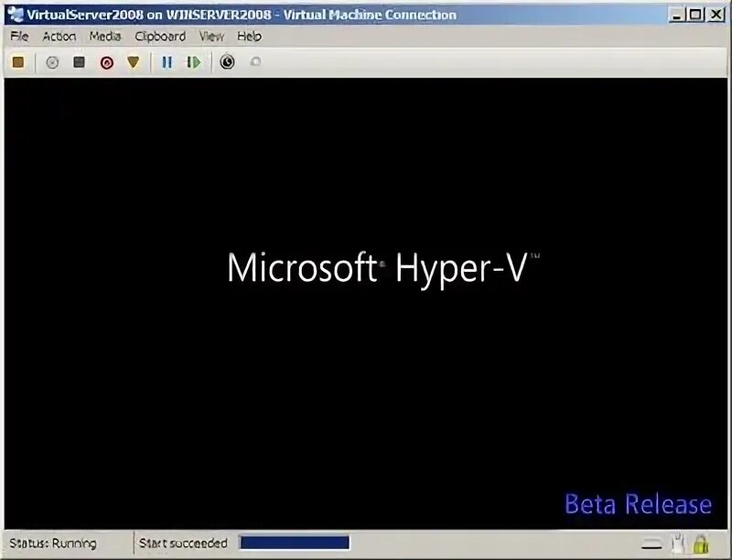Viewport: 732px width, 560px height.
Task: Reset the VM with green play icon
Action: pos(194,62)
